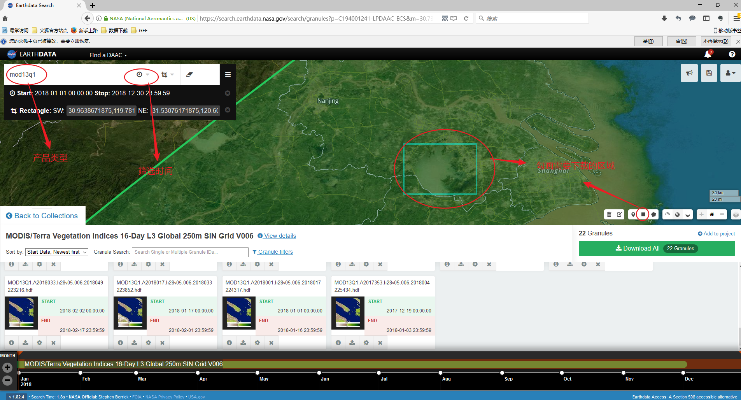Go Back to Collections
This screenshot has height=400, width=741.
[43, 215]
